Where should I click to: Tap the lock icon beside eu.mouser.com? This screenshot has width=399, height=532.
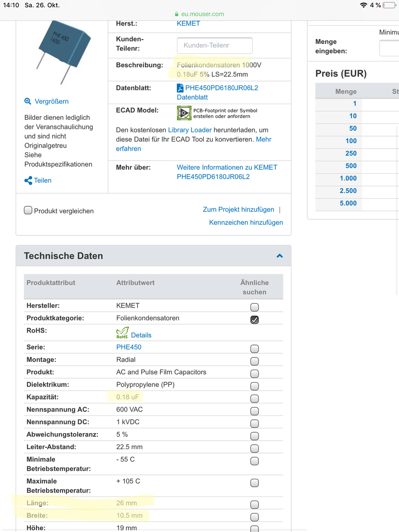click(x=177, y=14)
